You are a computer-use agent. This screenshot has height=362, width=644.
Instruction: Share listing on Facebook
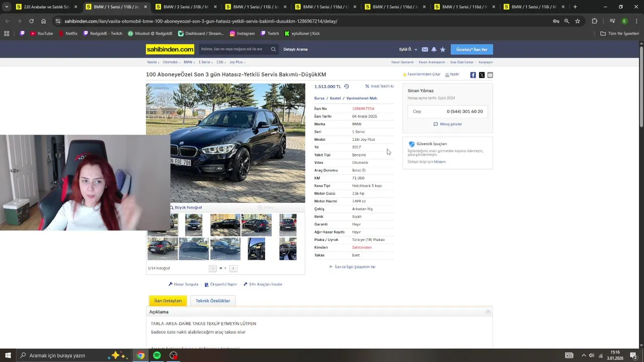click(473, 75)
